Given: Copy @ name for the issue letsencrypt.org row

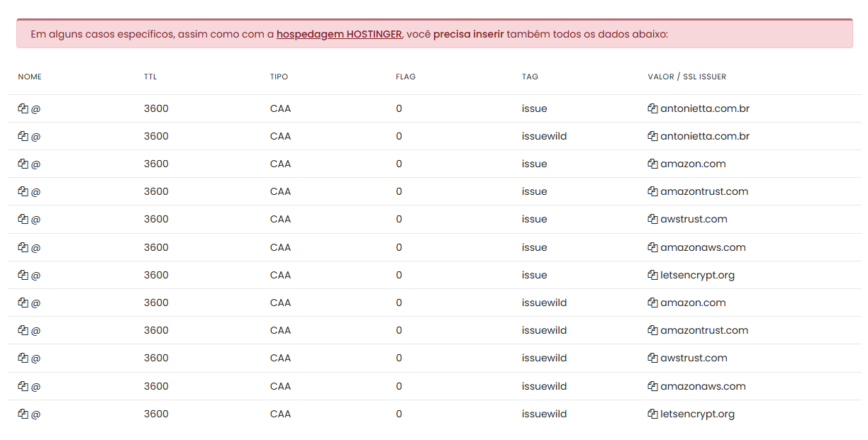Looking at the screenshot, I should (23, 275).
